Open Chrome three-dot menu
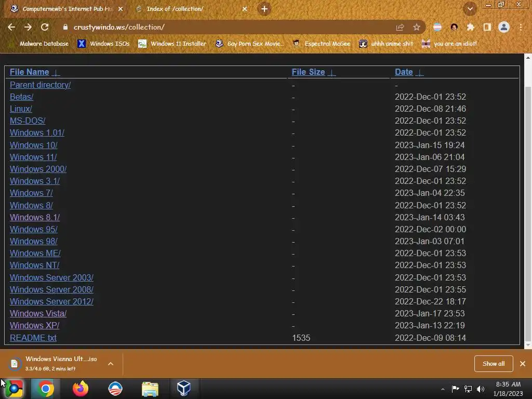This screenshot has width=532, height=399. tap(521, 27)
